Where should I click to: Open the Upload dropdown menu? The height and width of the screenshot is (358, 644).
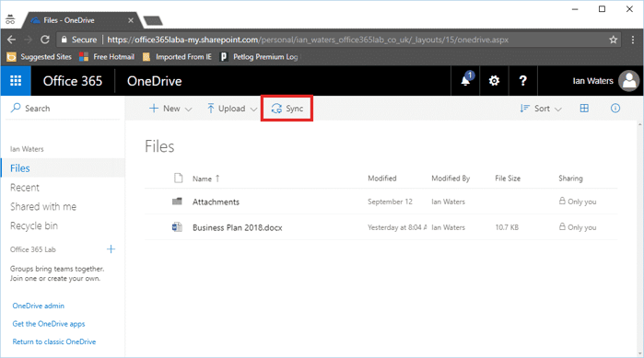coord(231,109)
